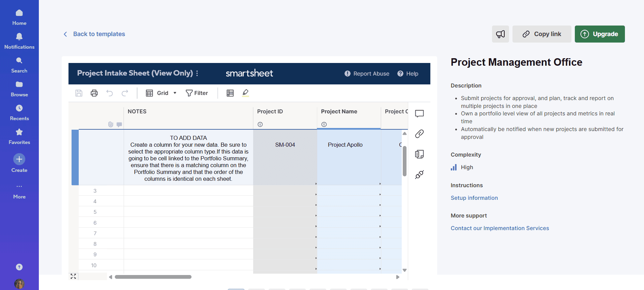The image size is (644, 290).
Task: Open the highlight changes pencil tool
Action: pyautogui.click(x=245, y=93)
